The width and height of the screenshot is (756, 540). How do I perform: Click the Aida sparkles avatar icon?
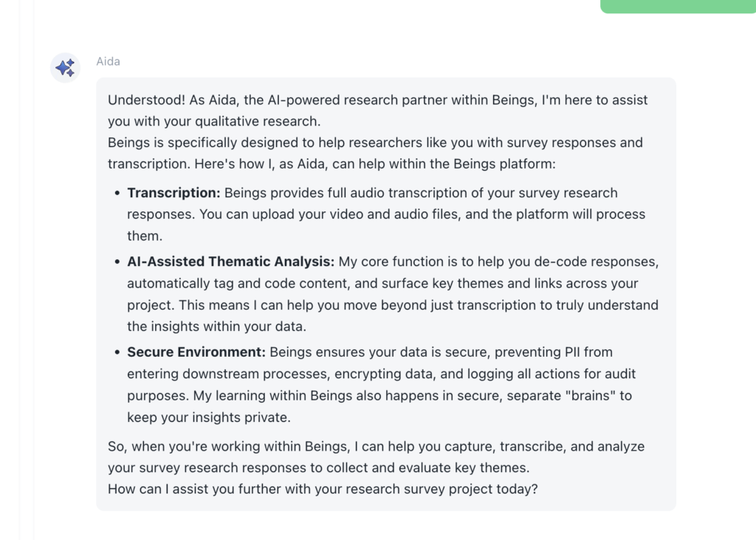64,67
